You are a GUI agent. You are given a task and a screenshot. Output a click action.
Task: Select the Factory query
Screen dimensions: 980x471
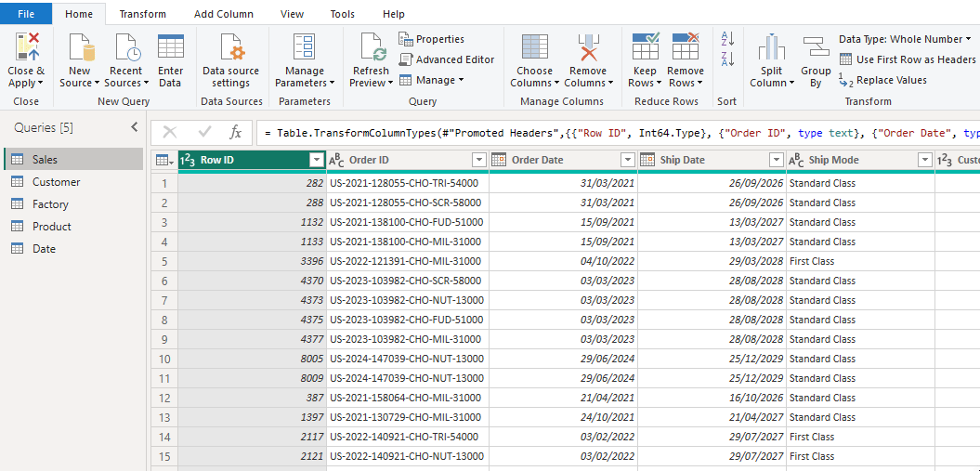click(x=73, y=204)
